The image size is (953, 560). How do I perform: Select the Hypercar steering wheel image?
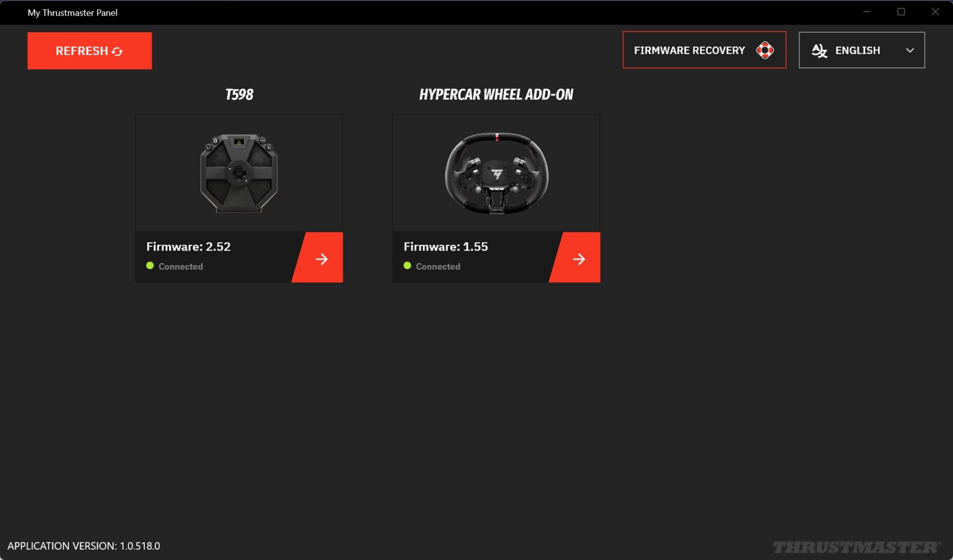[x=496, y=173]
